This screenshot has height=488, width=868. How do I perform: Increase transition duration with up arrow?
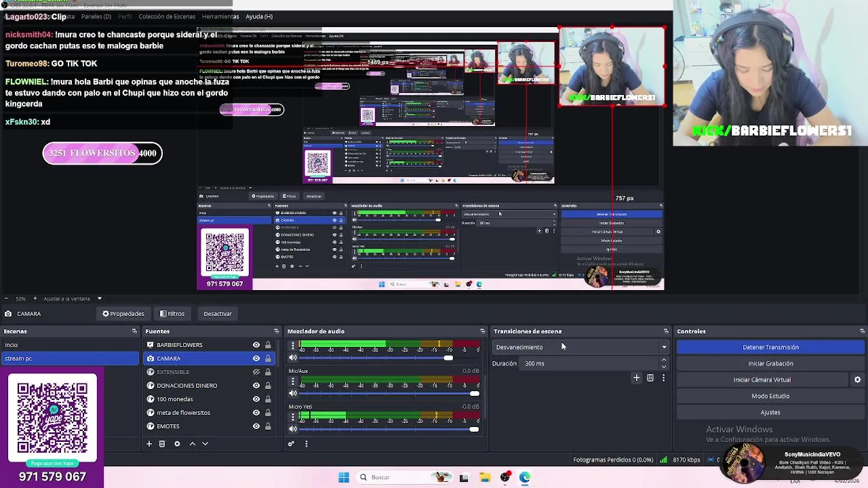664,360
